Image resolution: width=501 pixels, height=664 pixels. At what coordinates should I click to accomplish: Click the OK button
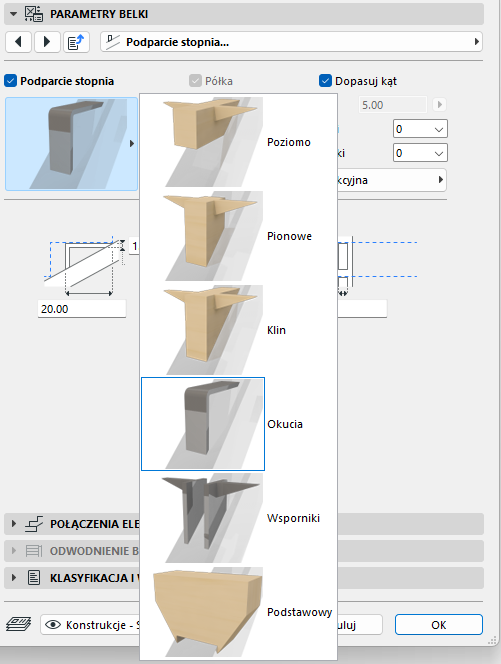(x=439, y=625)
